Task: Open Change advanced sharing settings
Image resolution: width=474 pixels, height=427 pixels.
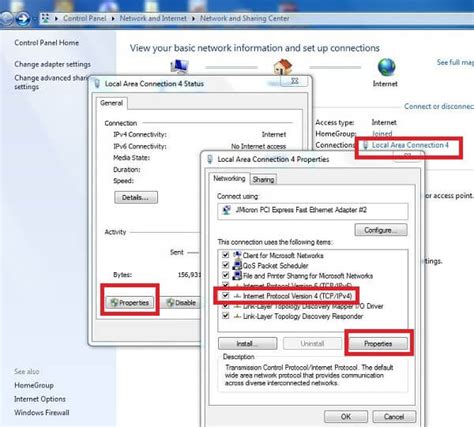Action: [51, 82]
